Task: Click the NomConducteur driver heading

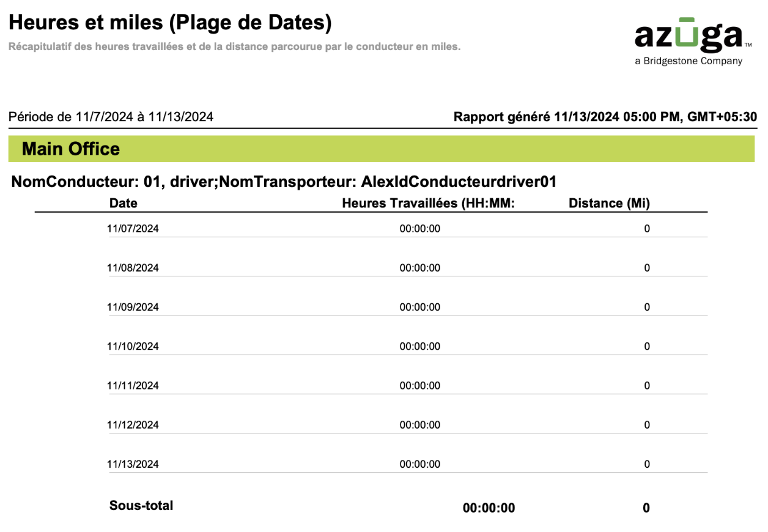Action: (x=284, y=181)
